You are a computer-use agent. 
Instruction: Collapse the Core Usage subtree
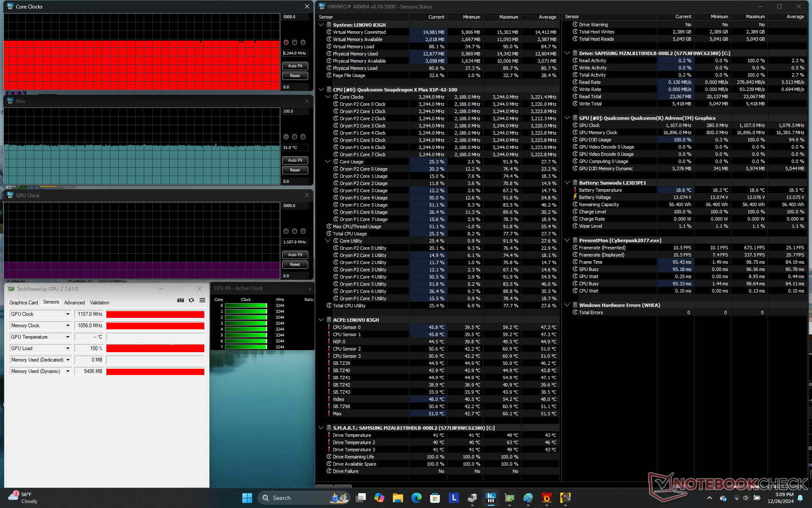tap(328, 162)
